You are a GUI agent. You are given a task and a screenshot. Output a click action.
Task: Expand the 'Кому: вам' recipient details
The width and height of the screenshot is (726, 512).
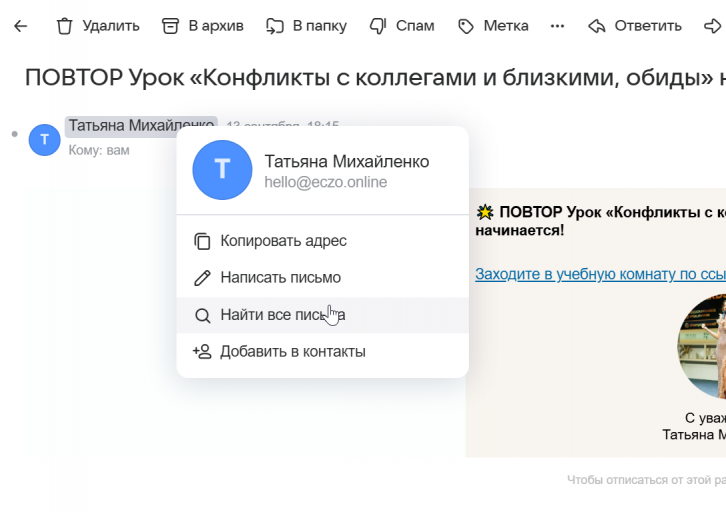(x=99, y=150)
